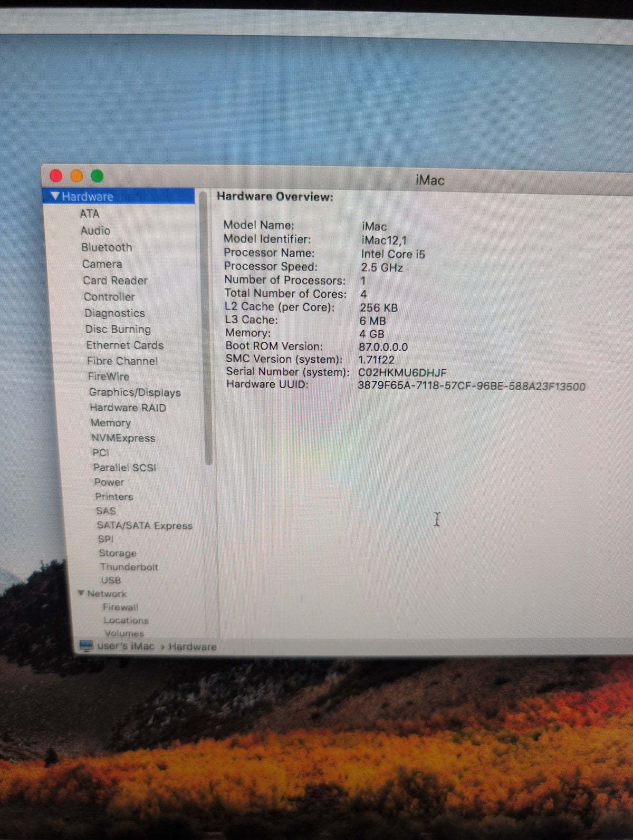Screen dimensions: 633x840
Task: Click the 256 KB L2 cache value
Action: coord(379,307)
